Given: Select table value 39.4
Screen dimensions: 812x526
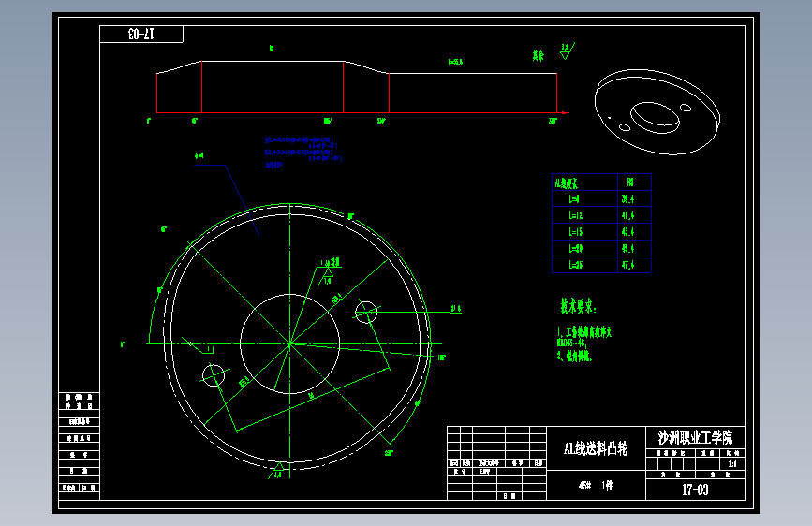Looking at the screenshot, I should (x=627, y=198).
